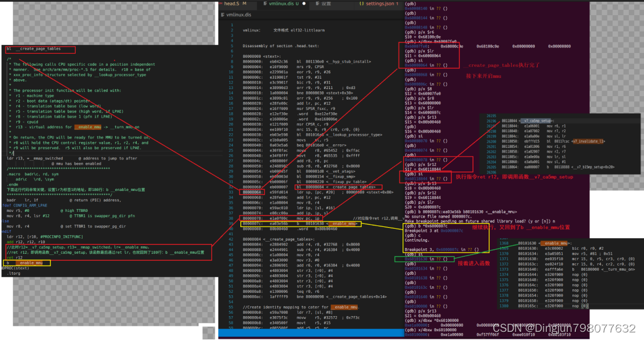Click the highlighted __enable_mmu symbol in disassembly
This screenshot has width=644, height=340.
[342, 224]
